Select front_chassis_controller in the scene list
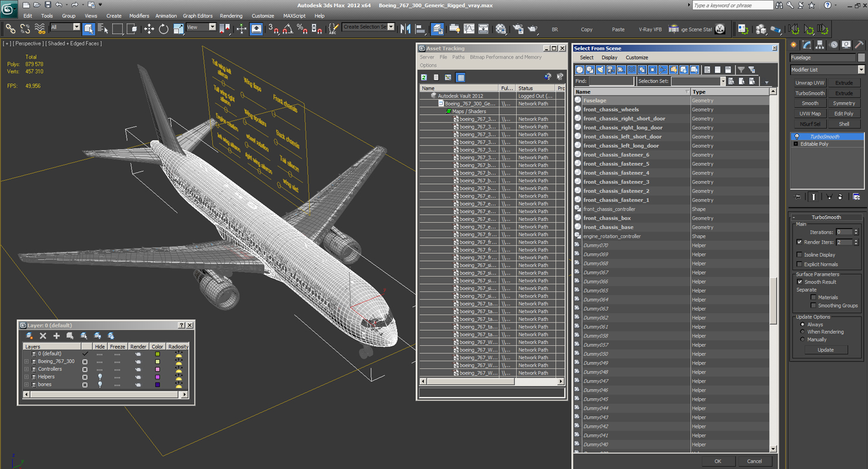Image resolution: width=868 pixels, height=469 pixels. tap(609, 209)
